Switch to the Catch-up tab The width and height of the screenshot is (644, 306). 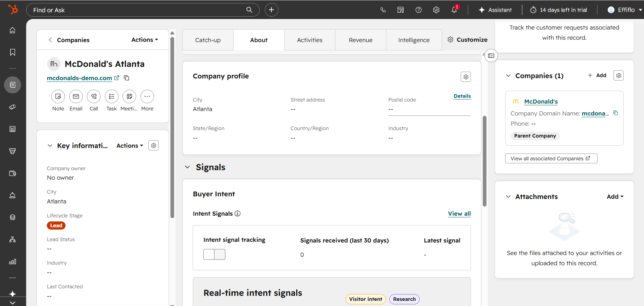208,40
